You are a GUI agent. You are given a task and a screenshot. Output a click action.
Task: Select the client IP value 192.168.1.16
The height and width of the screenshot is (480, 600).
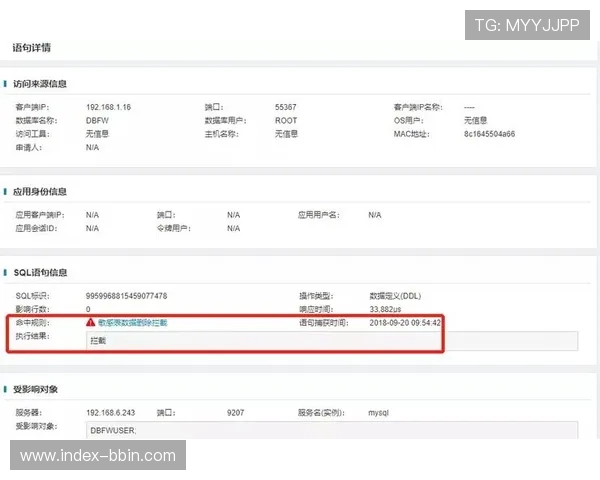108,107
